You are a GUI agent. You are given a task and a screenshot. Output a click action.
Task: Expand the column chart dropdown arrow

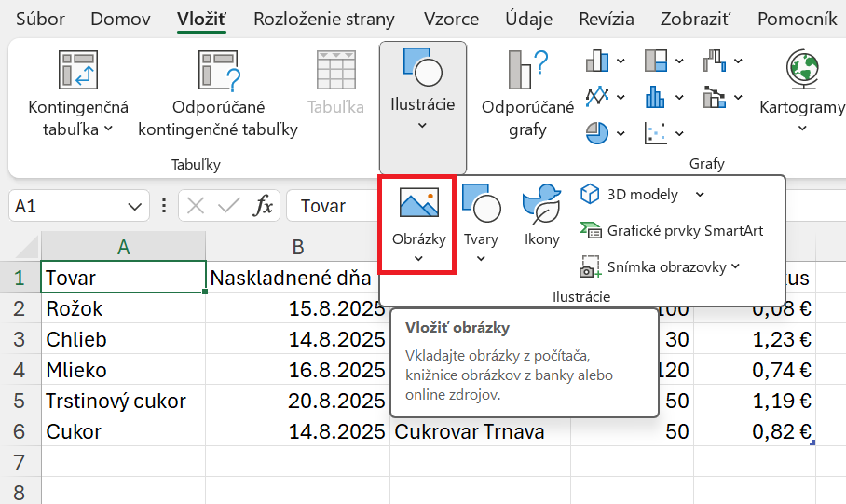point(621,61)
